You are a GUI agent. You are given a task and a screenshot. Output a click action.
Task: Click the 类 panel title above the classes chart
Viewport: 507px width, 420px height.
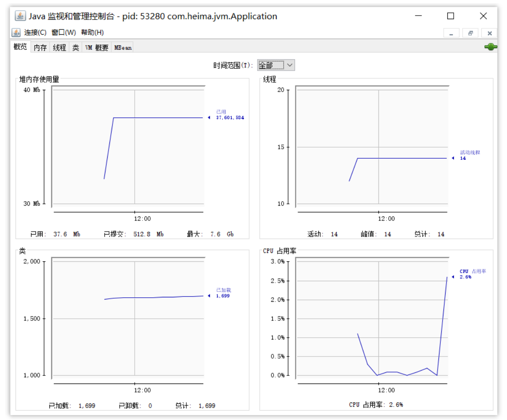point(22,251)
